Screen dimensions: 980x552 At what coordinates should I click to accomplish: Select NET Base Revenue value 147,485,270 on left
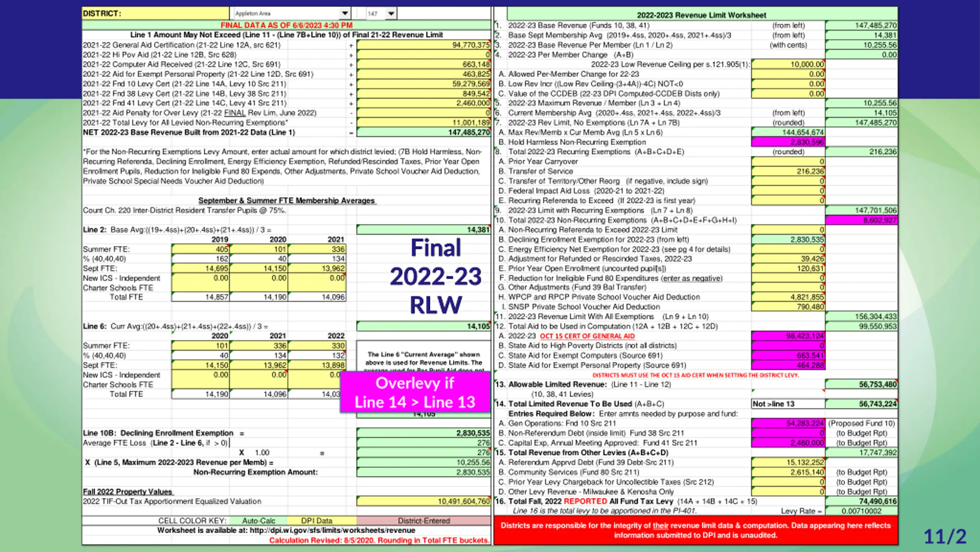click(423, 133)
